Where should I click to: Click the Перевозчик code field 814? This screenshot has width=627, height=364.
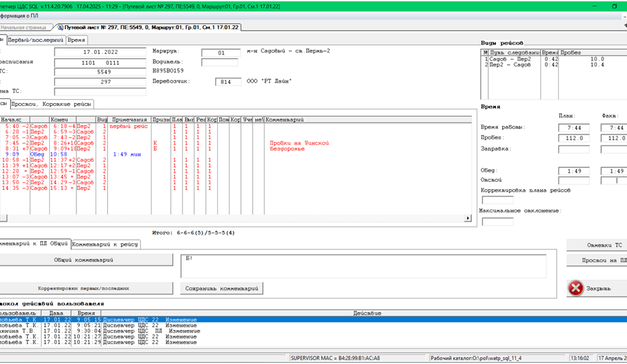[x=228, y=81]
